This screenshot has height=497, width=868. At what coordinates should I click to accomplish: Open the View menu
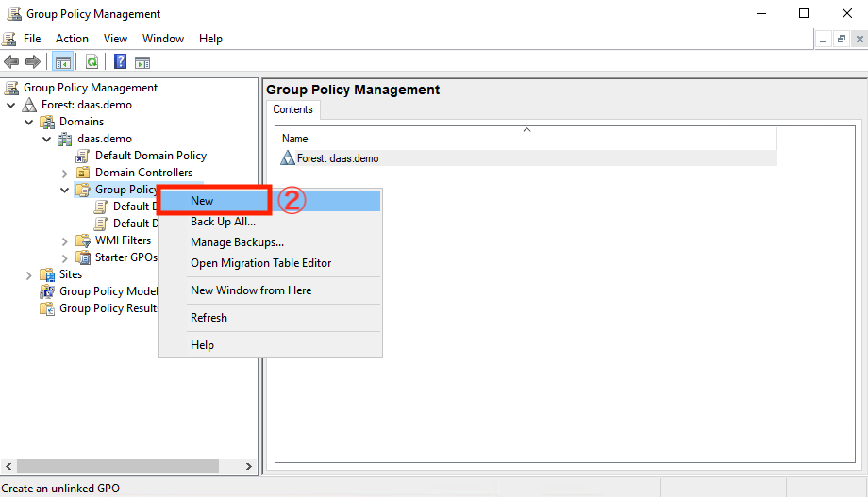pyautogui.click(x=115, y=39)
